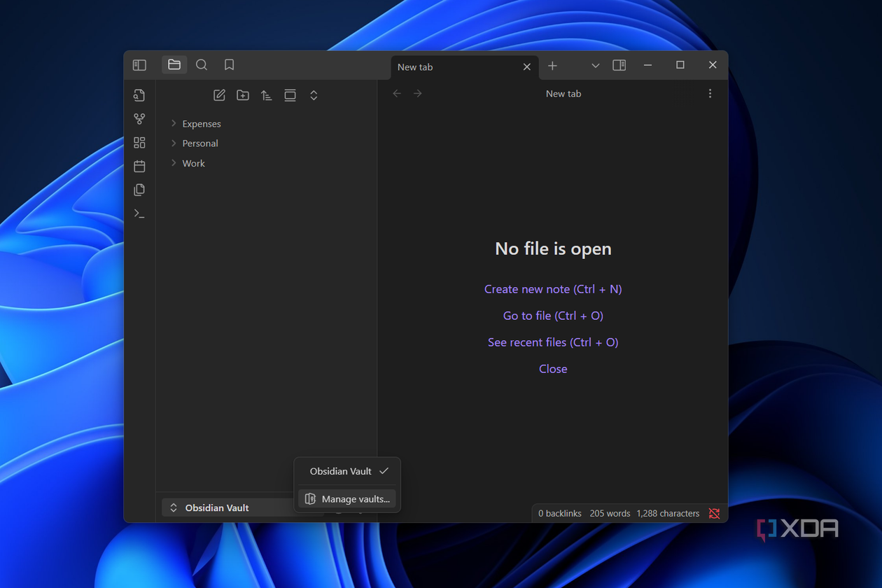Add a new tab with plus icon
The width and height of the screenshot is (882, 588).
pyautogui.click(x=552, y=65)
